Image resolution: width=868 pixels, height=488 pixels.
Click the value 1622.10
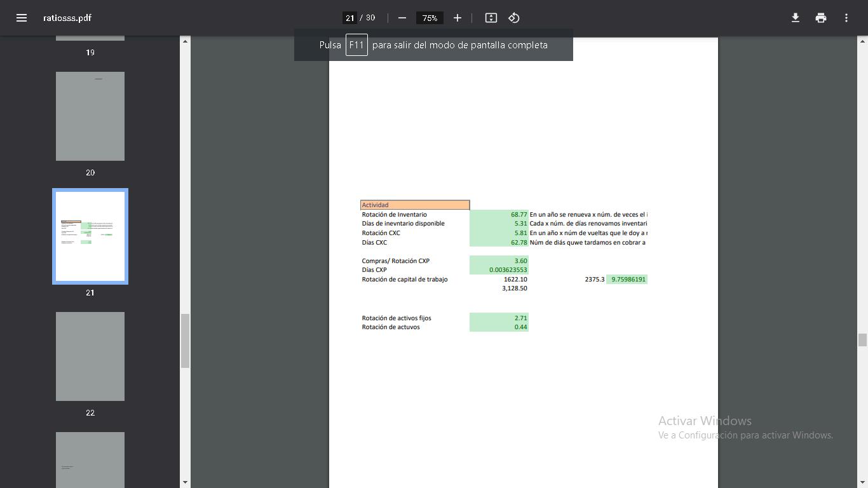515,280
